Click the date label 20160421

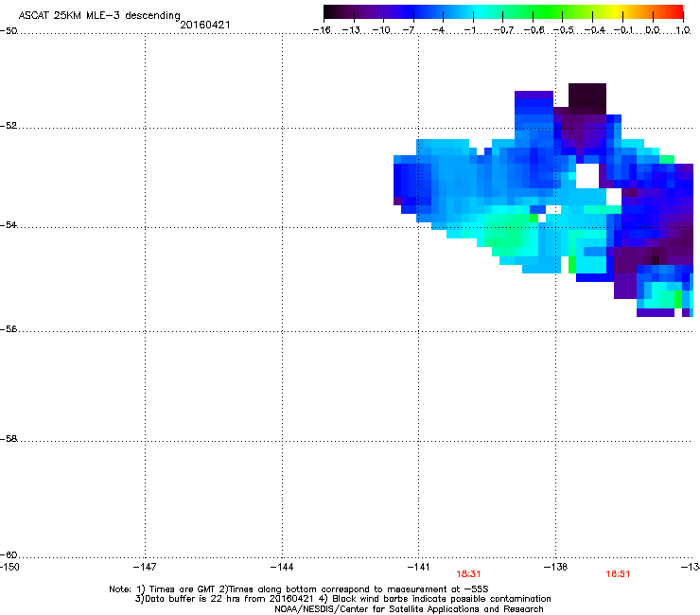205,25
